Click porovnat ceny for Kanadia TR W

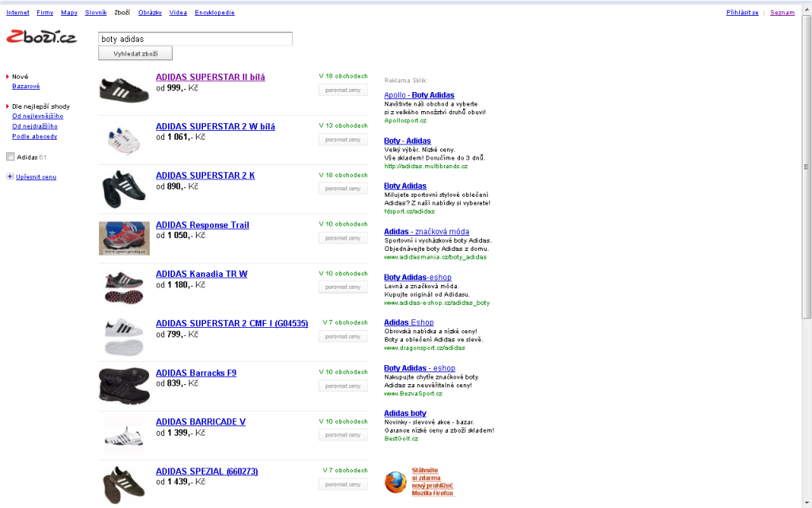point(343,287)
